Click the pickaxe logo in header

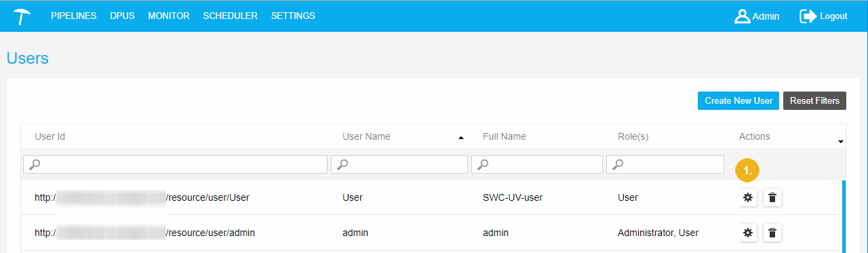[22, 16]
